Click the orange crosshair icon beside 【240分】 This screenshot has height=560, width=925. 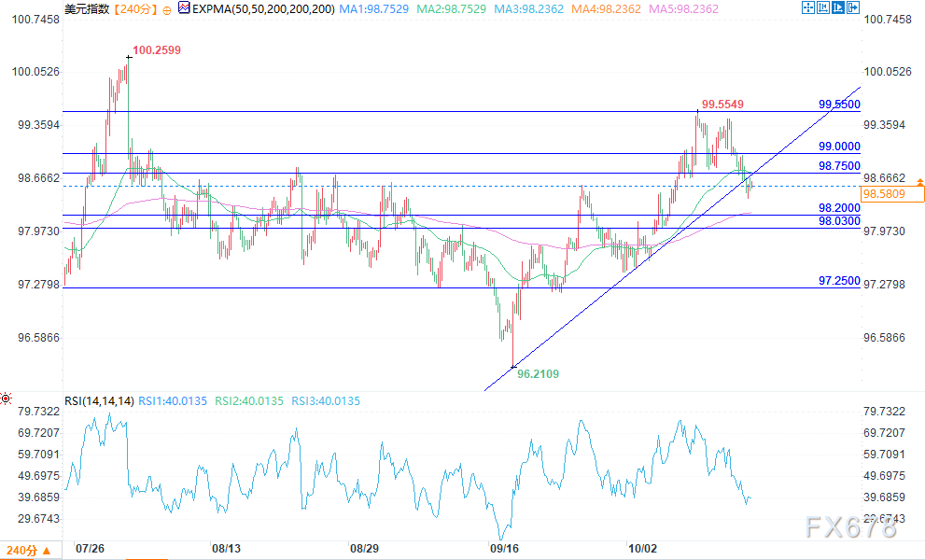tap(164, 7)
